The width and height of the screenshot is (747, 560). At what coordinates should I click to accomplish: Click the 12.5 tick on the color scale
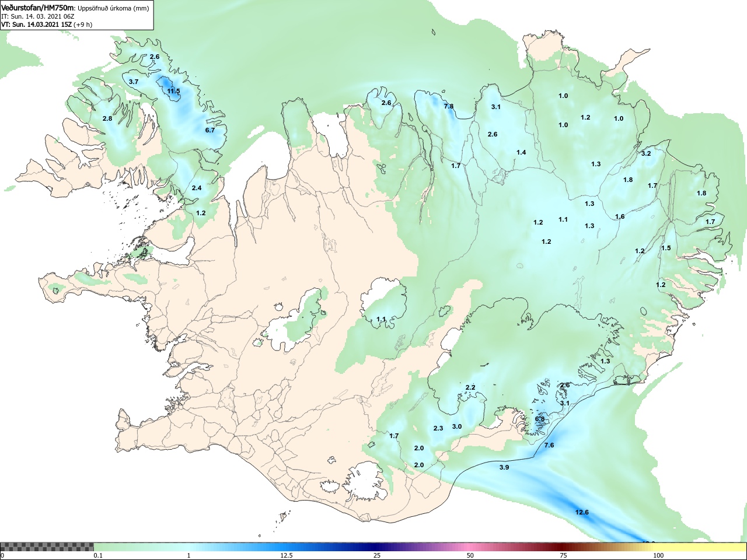click(287, 555)
